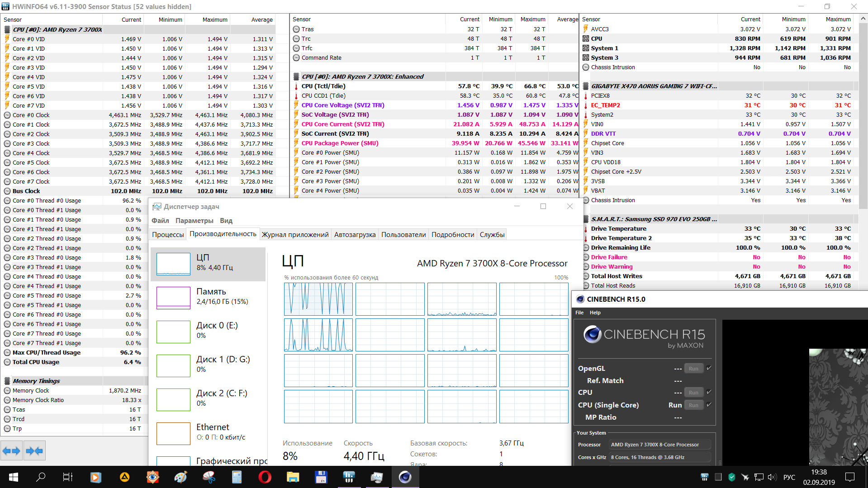The width and height of the screenshot is (868, 488).
Task: Click the HWiNFO scrollbar up arrow
Action: [x=863, y=19]
